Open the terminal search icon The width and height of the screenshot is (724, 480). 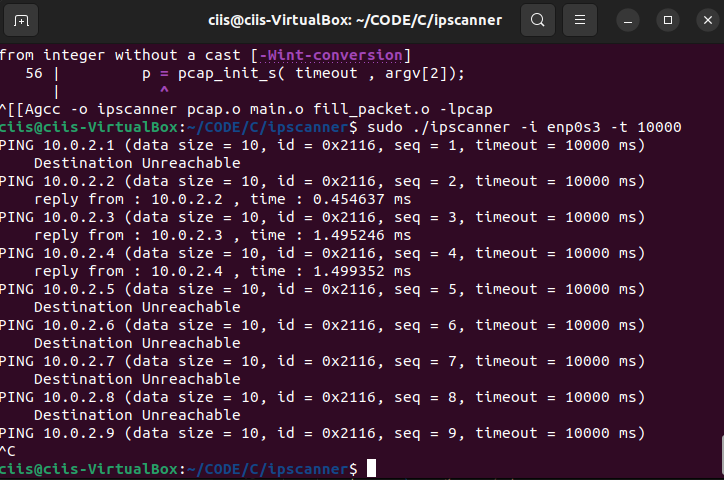click(537, 20)
